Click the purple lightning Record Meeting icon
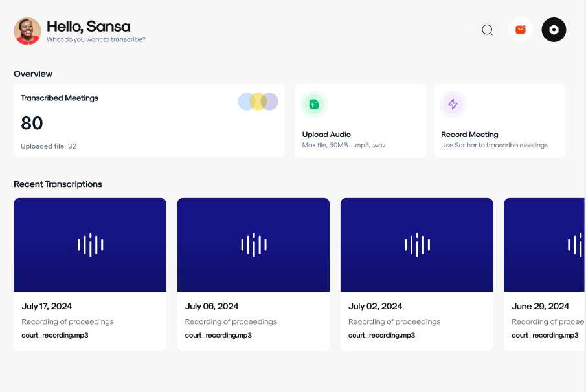The image size is (586, 392). point(453,104)
